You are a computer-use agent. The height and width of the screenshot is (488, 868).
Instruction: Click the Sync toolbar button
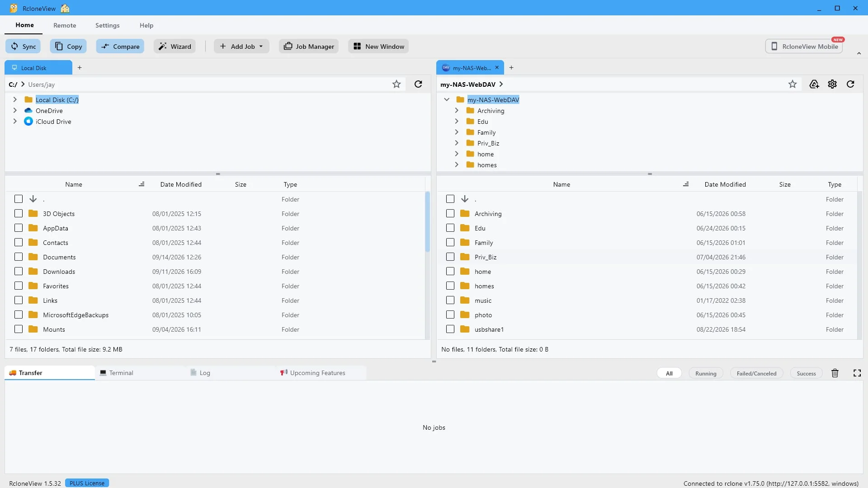tap(23, 46)
